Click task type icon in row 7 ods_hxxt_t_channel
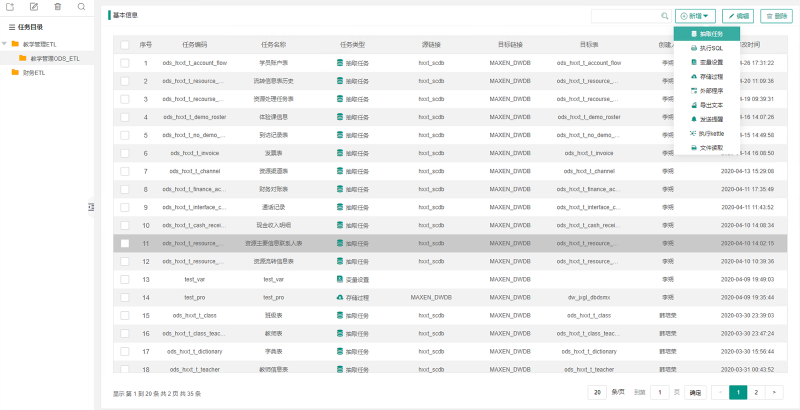This screenshot has height=410, width=800. click(x=340, y=171)
